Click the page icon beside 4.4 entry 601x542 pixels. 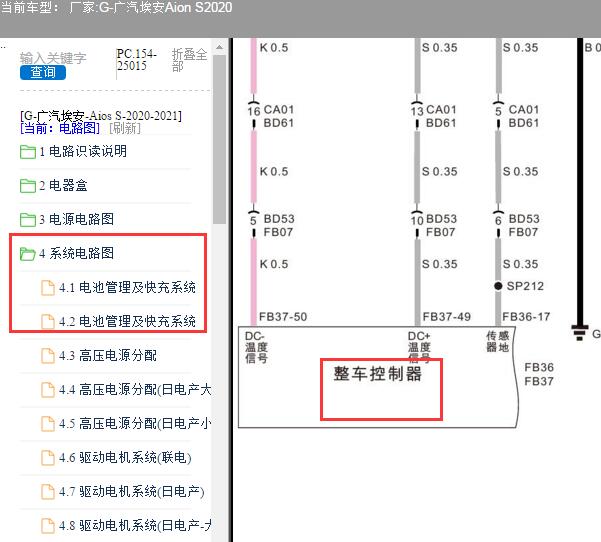point(48,390)
